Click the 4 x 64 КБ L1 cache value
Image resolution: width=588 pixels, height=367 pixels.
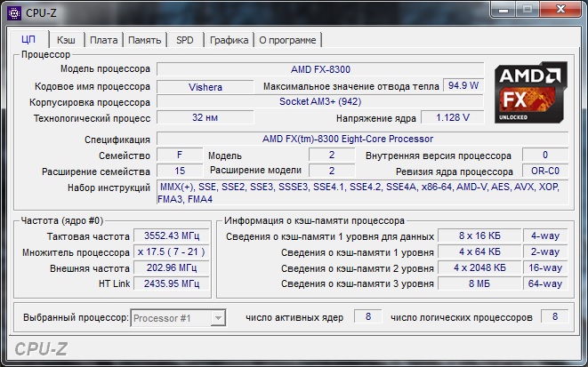point(479,251)
